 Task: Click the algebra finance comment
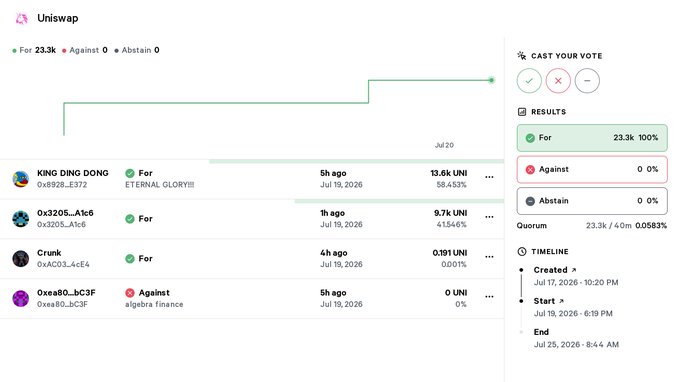(154, 304)
